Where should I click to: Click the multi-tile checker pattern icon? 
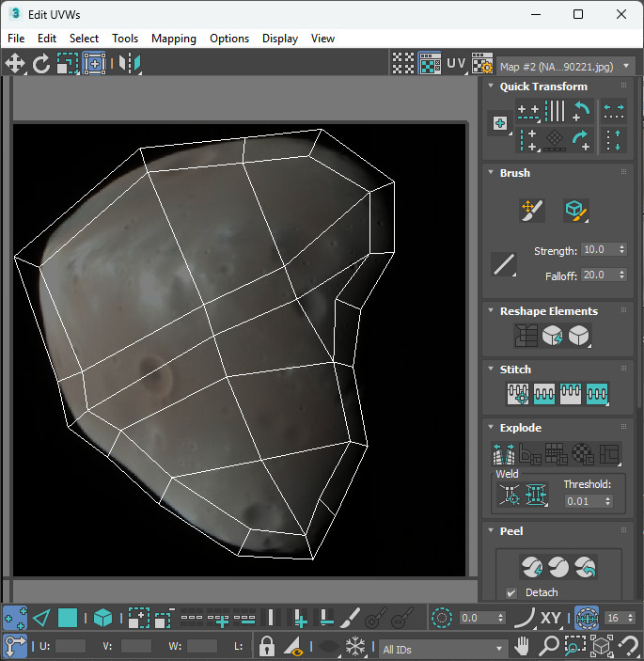pyautogui.click(x=403, y=64)
